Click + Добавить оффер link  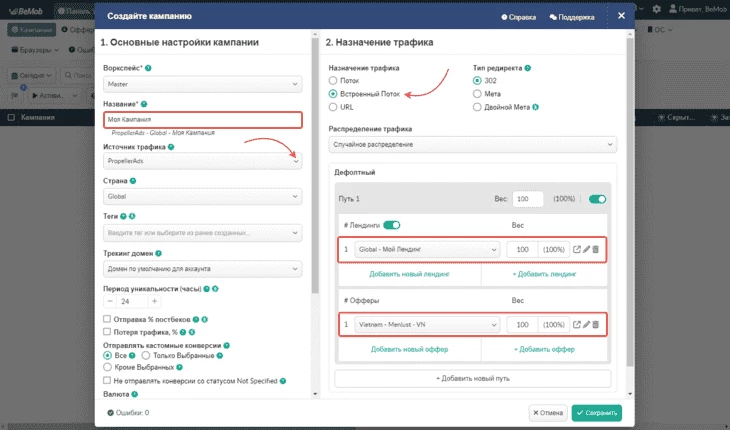[x=544, y=349]
